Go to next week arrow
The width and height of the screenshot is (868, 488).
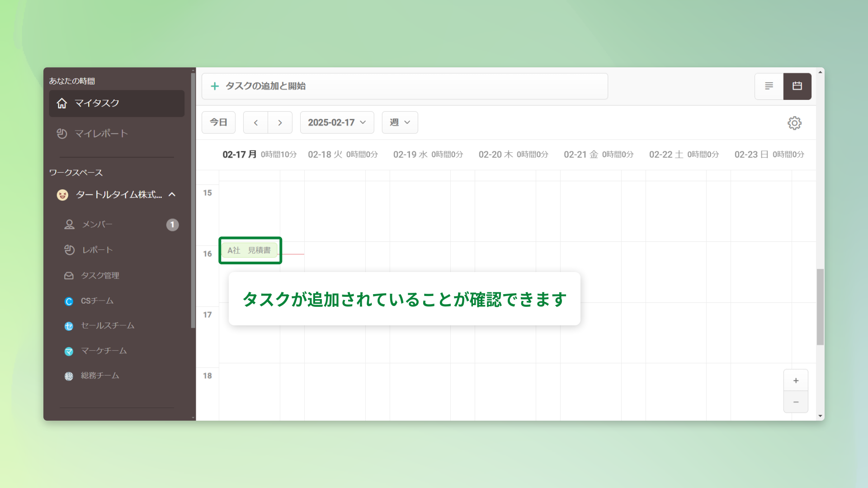click(x=280, y=122)
